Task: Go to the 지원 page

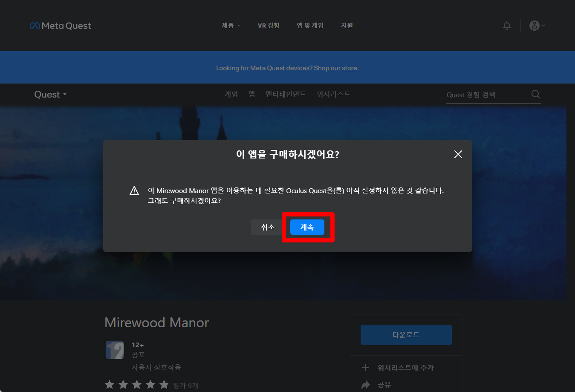Action: point(347,26)
